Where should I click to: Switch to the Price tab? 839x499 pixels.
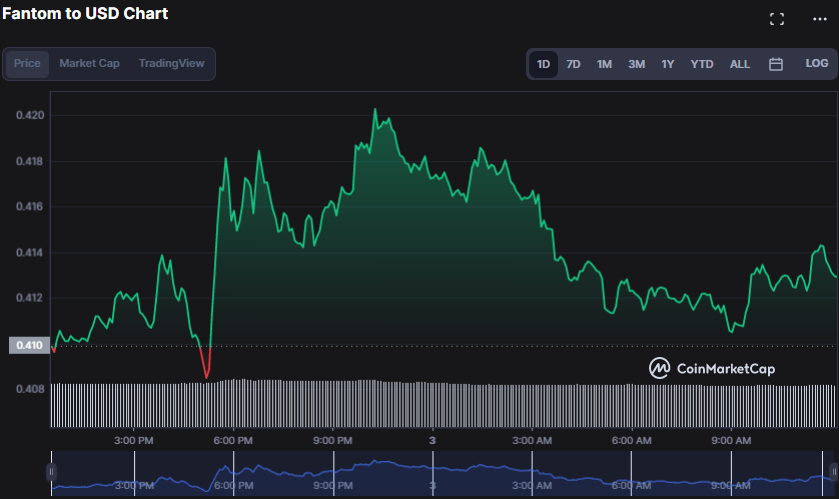(27, 64)
